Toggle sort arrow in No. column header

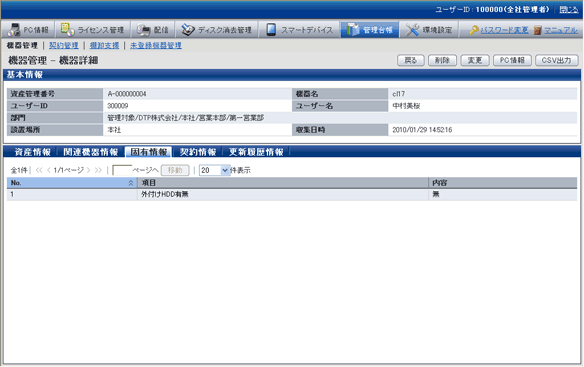(131, 183)
